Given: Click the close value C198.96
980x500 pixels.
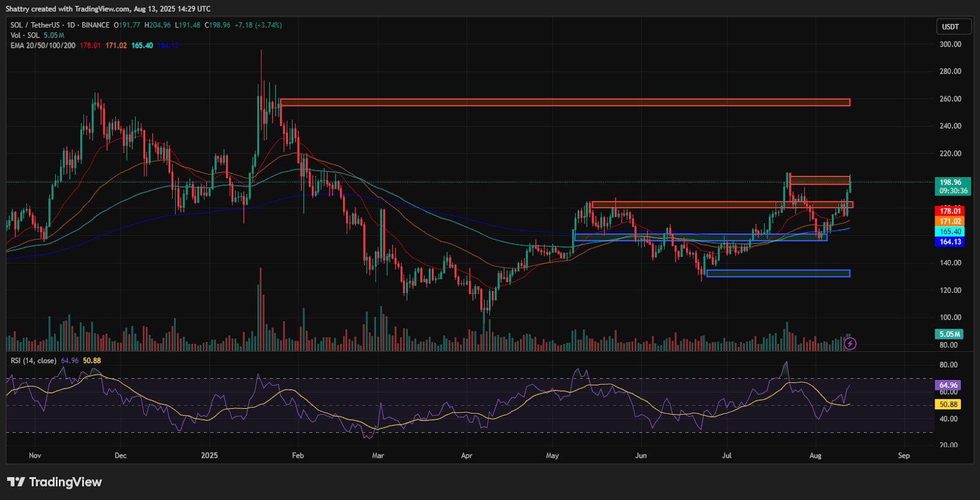Looking at the screenshot, I should click(217, 25).
